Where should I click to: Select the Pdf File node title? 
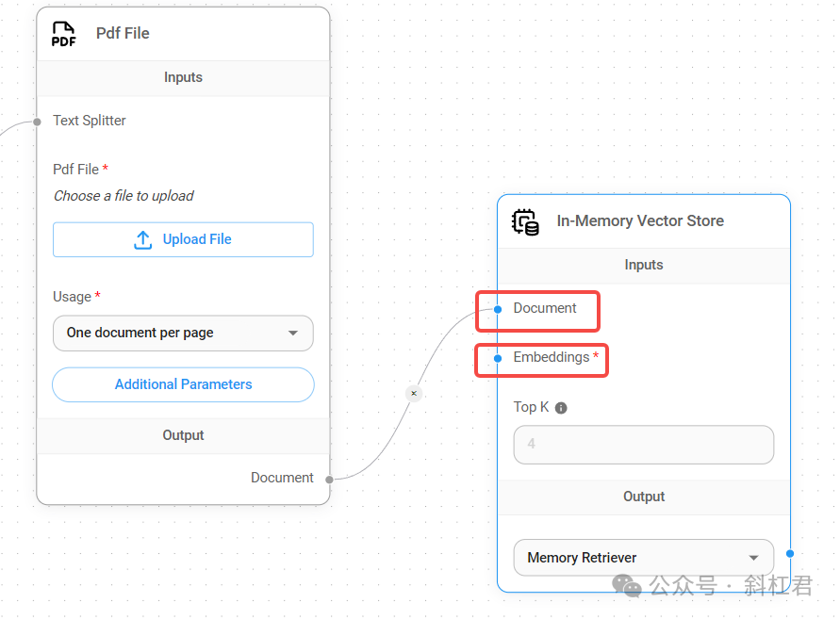coord(123,34)
